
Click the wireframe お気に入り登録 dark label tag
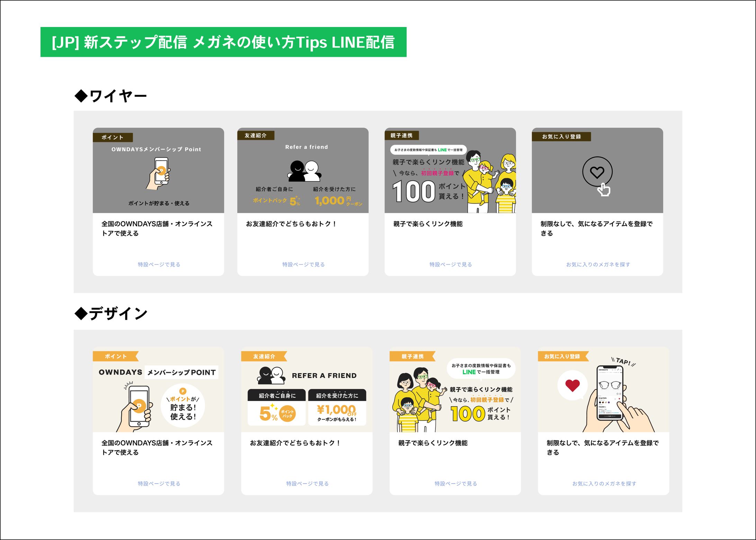pyautogui.click(x=561, y=136)
